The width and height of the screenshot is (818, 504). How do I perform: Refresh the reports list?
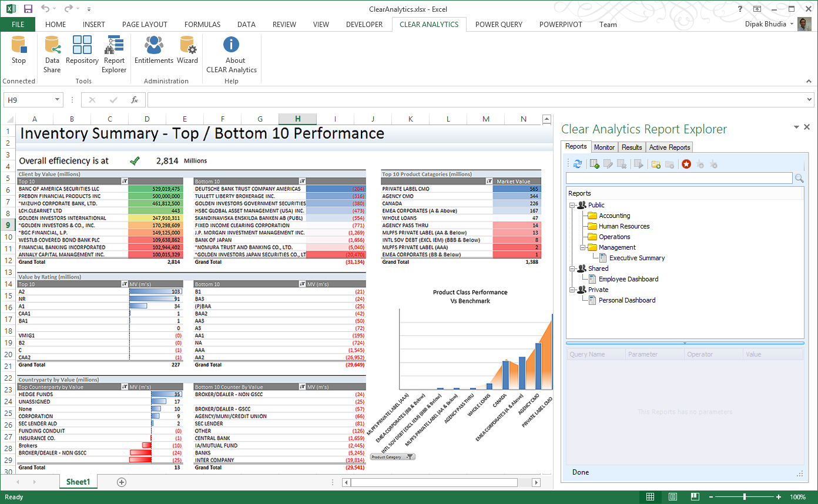(x=578, y=164)
